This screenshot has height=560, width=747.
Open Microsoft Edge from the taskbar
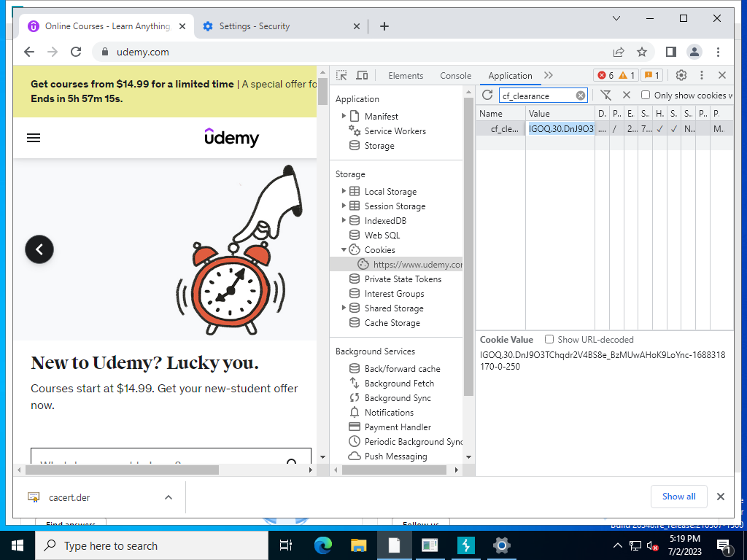tap(322, 545)
